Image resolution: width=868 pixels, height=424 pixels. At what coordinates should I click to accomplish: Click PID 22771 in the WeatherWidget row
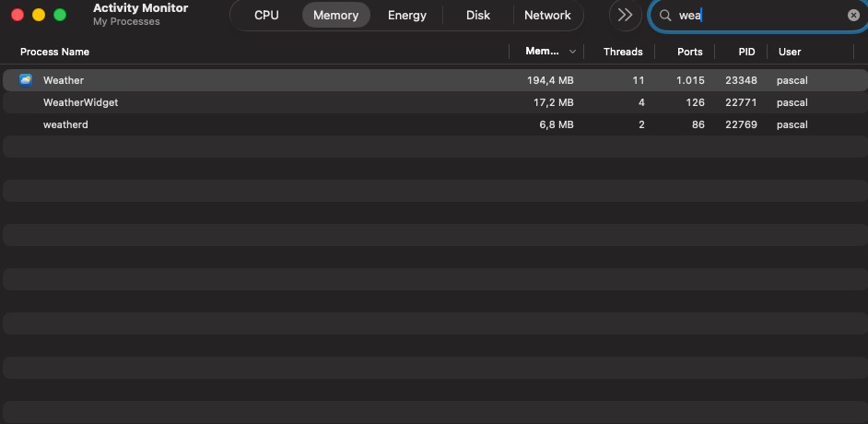click(741, 102)
